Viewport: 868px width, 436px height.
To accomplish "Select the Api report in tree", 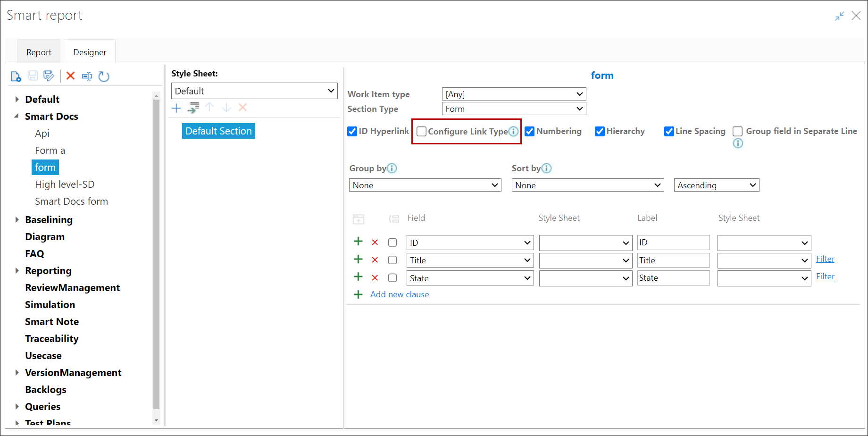I will click(42, 134).
